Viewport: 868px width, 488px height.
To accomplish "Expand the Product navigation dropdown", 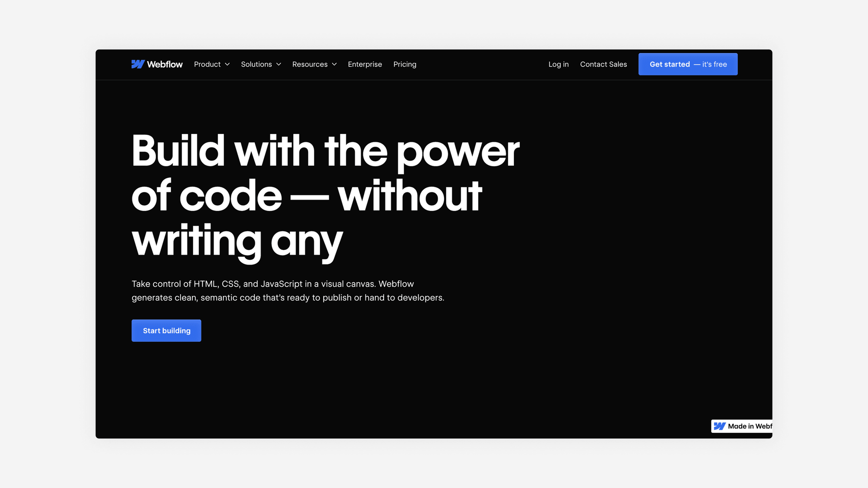I will click(212, 64).
